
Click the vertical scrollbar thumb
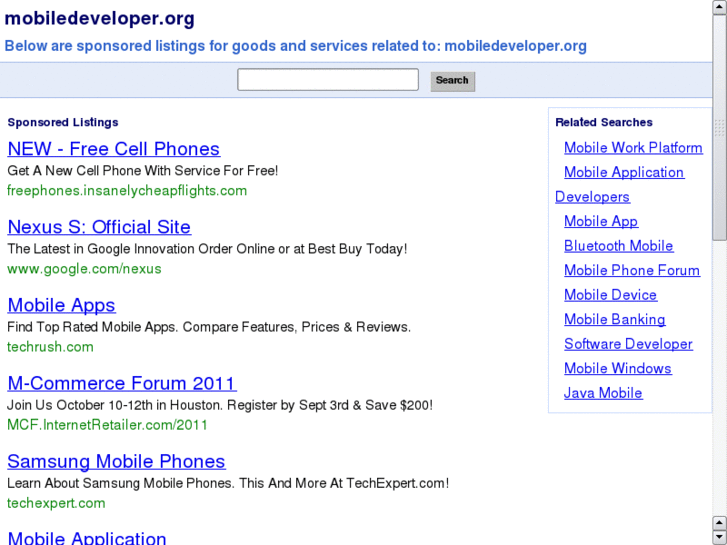click(720, 128)
